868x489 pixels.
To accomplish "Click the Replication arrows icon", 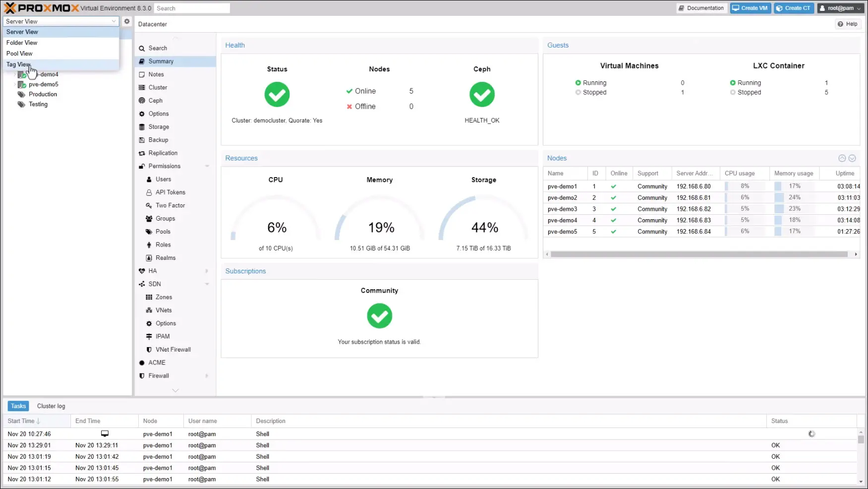I will click(142, 153).
